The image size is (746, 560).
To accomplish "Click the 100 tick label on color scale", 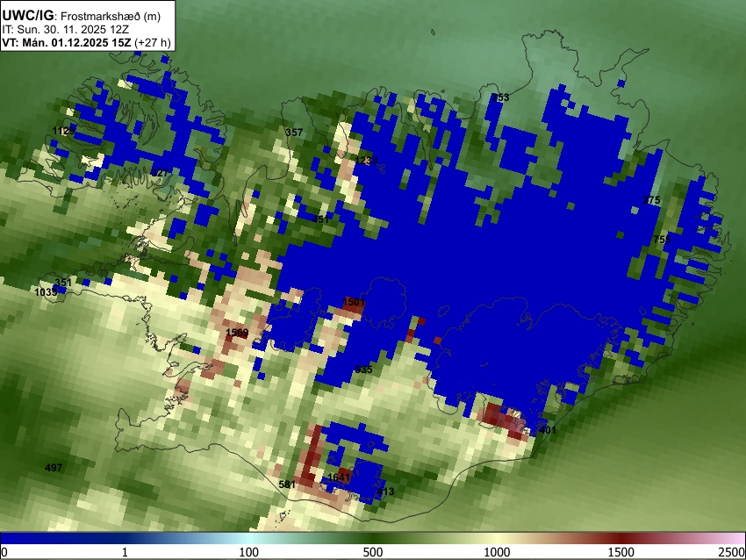I will pos(249,552).
